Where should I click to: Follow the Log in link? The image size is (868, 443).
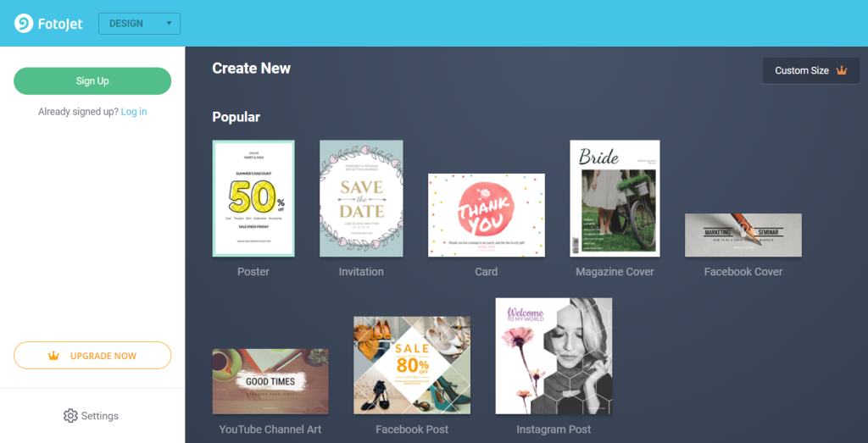(x=134, y=112)
